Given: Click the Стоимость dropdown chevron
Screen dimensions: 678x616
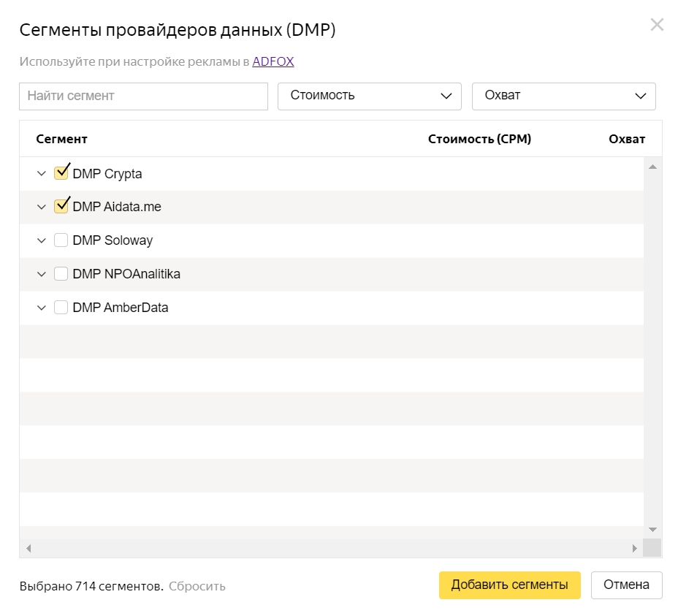Looking at the screenshot, I should pyautogui.click(x=447, y=96).
